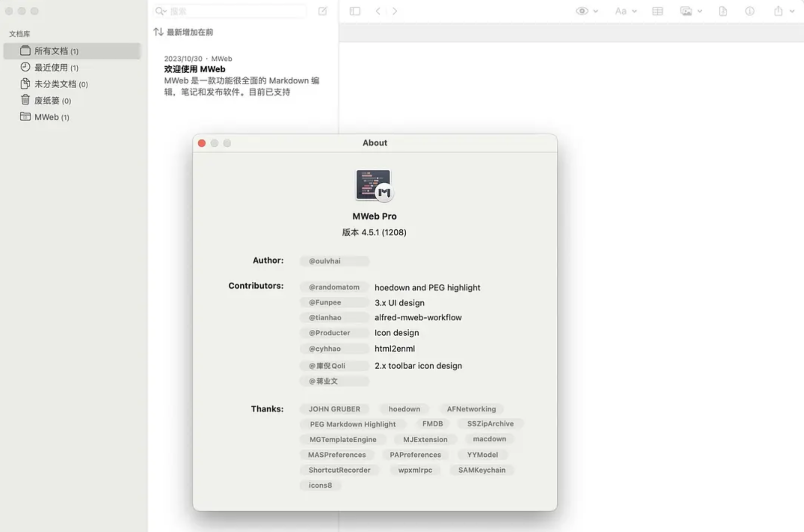This screenshot has height=532, width=804.
Task: Click the text "html2enml"
Action: pyautogui.click(x=394, y=349)
